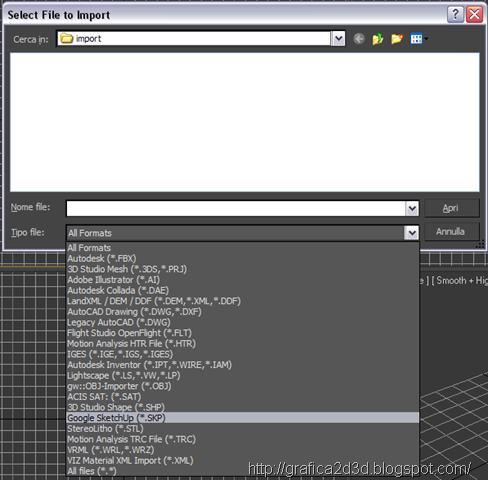This screenshot has width=488, height=480.
Task: Open the view menu icon
Action: (x=419, y=39)
